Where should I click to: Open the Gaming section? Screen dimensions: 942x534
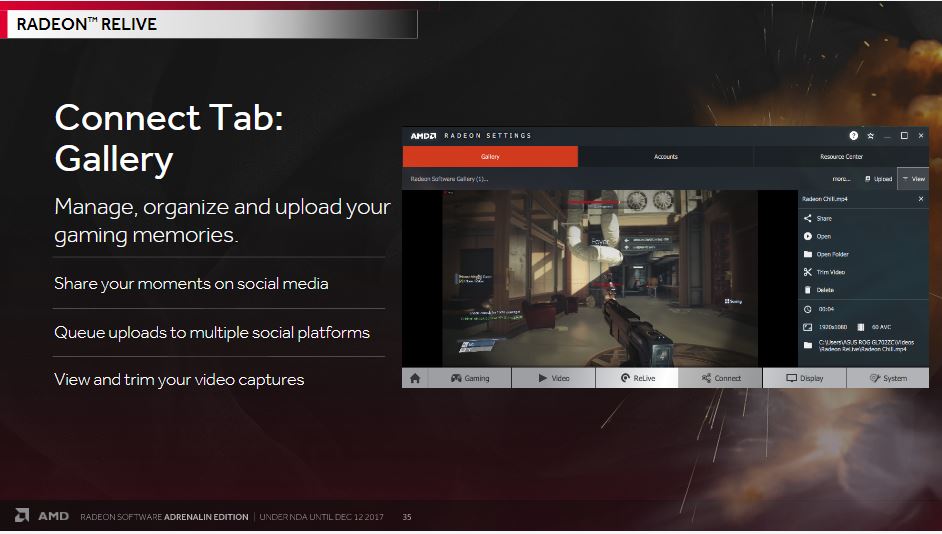[470, 378]
